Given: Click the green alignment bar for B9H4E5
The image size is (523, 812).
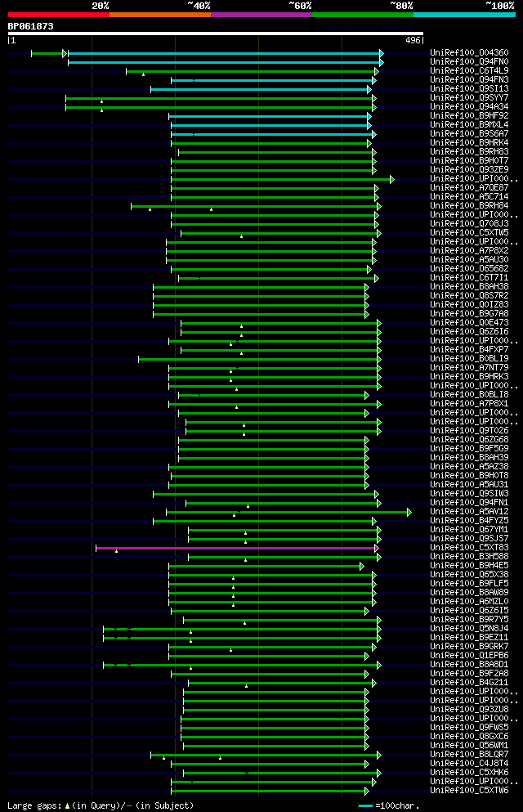Looking at the screenshot, I should (266, 567).
